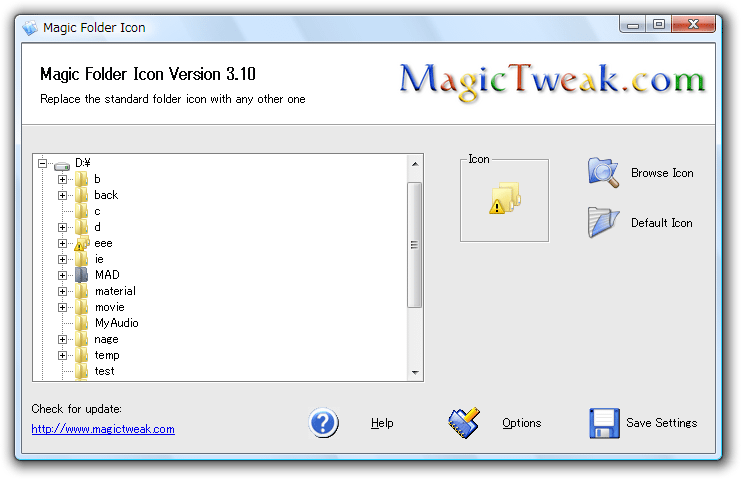This screenshot has height=479, width=742.
Task: Click the folder icon next to back
Action: [x=82, y=195]
